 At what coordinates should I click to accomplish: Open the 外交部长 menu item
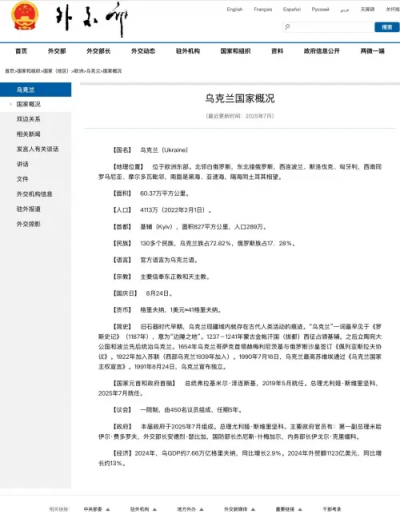coord(98,51)
